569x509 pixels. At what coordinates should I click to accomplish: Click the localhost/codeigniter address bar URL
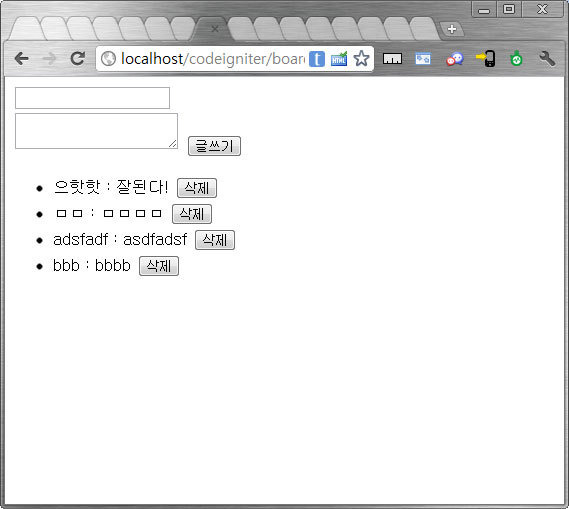pos(213,59)
